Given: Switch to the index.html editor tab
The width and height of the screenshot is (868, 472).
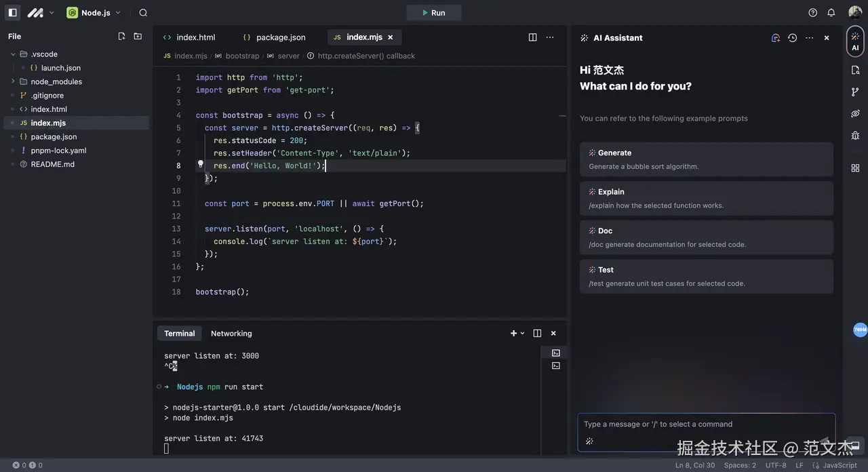Looking at the screenshot, I should [189, 37].
